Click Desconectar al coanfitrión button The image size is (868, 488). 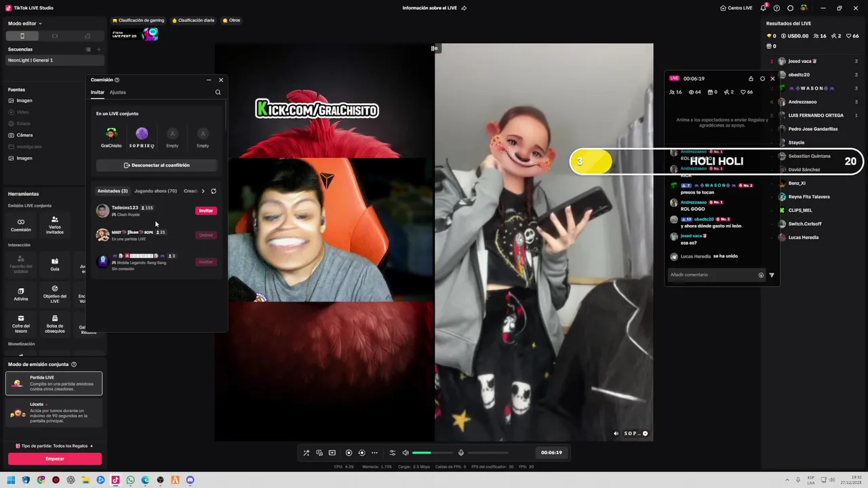(157, 165)
